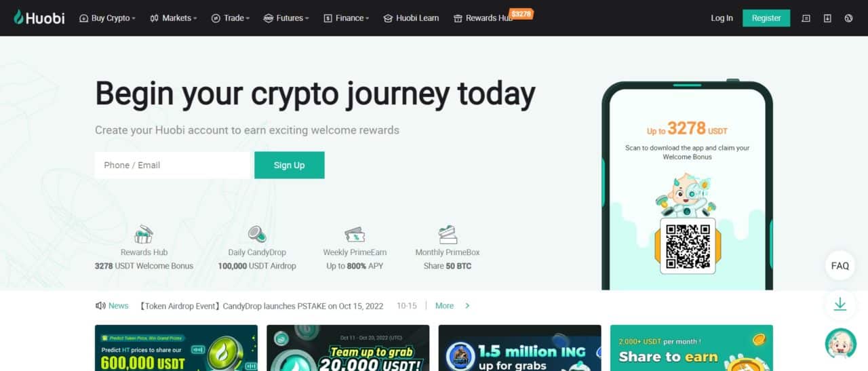
Task: Open the orders icon in header
Action: pos(806,18)
